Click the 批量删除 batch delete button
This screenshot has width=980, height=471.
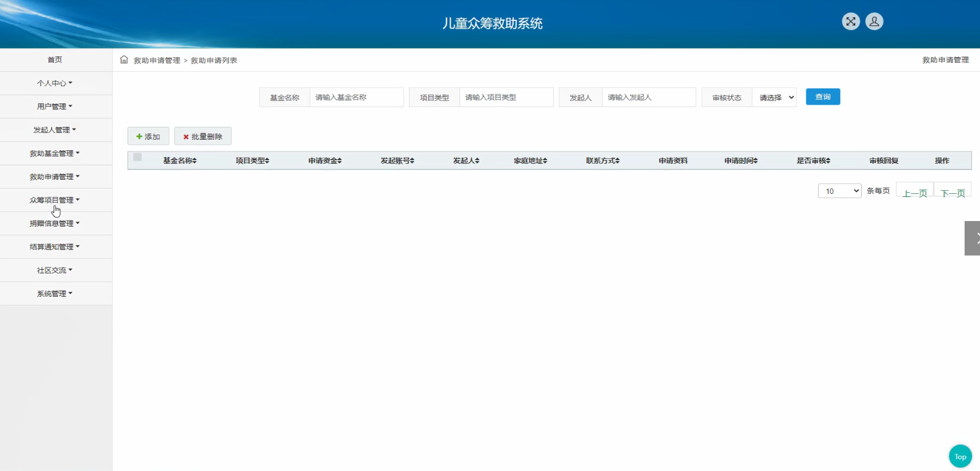point(203,136)
